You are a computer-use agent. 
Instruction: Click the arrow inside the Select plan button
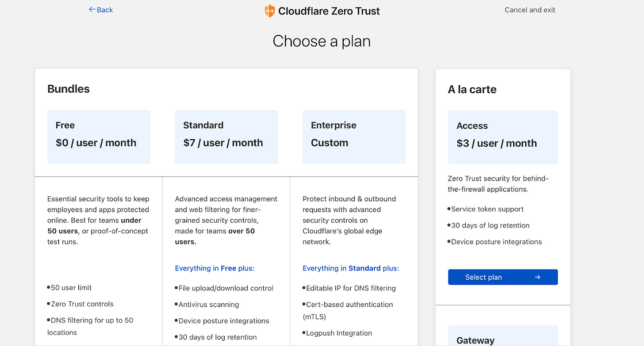(537, 277)
